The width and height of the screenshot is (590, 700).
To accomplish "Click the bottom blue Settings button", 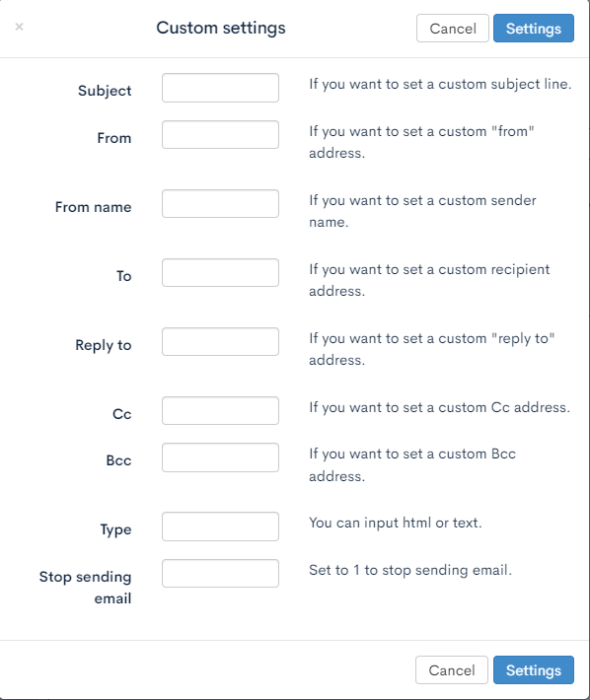I will pos(534,670).
